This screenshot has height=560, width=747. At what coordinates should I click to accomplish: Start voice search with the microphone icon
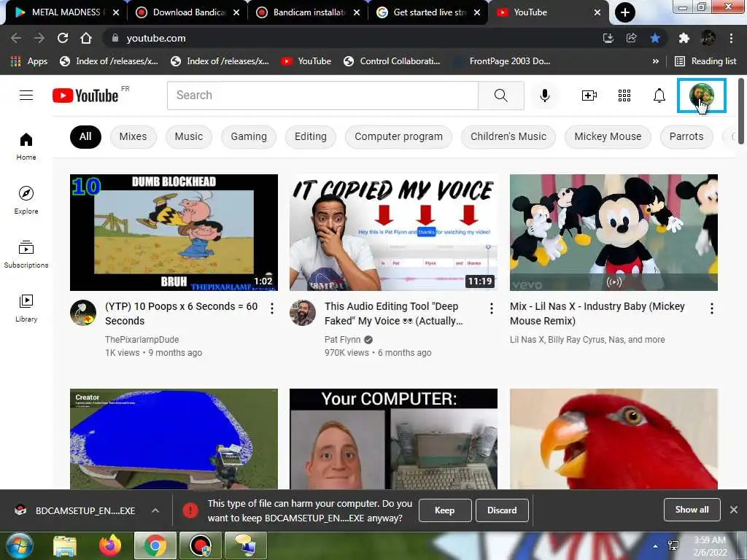click(x=544, y=96)
